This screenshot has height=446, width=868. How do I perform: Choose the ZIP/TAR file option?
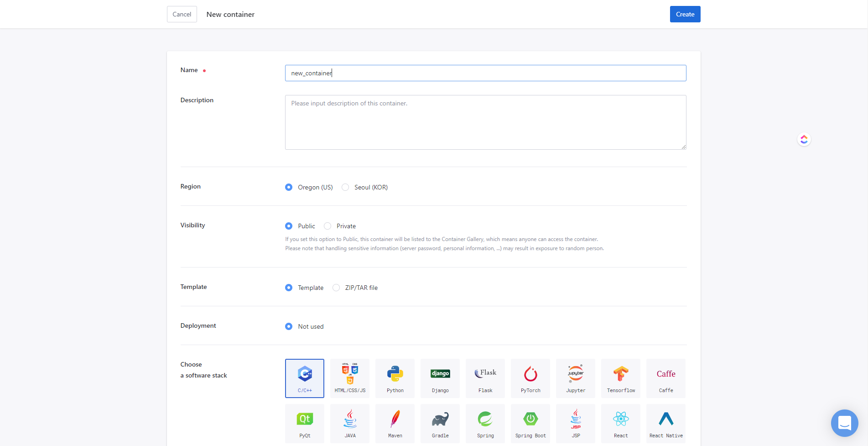(x=336, y=288)
